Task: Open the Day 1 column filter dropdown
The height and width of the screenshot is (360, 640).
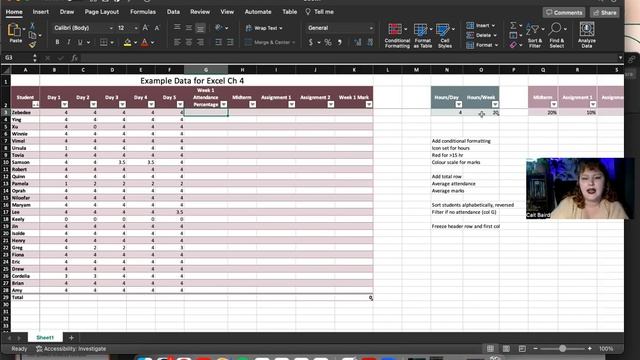Action: tap(64, 104)
